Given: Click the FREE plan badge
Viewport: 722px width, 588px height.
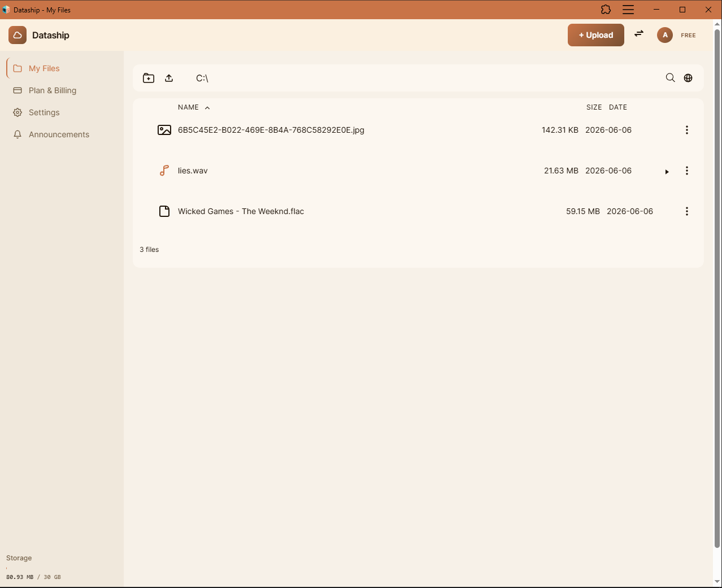Looking at the screenshot, I should click(x=688, y=35).
